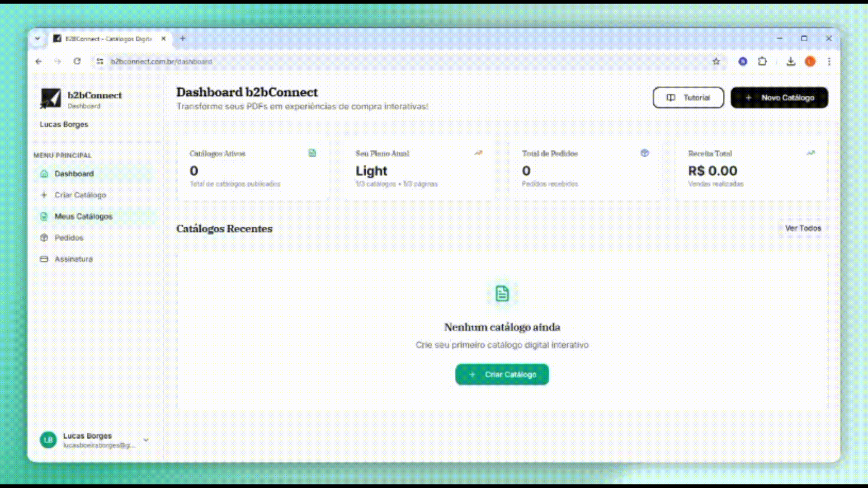Select Criar Catálogo in the sidebar menu
The width and height of the screenshot is (868, 488).
pos(94,195)
